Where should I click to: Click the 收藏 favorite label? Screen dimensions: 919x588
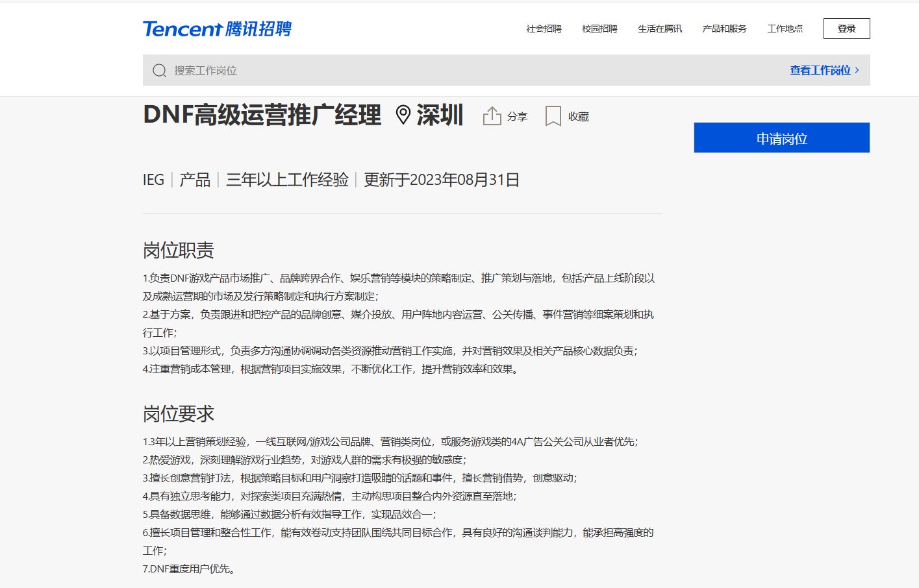(x=578, y=116)
